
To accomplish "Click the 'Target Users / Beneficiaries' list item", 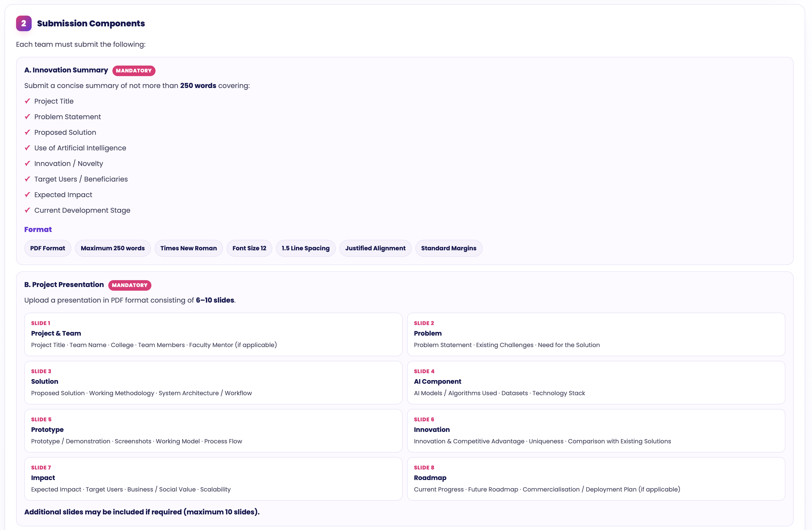I will (81, 179).
